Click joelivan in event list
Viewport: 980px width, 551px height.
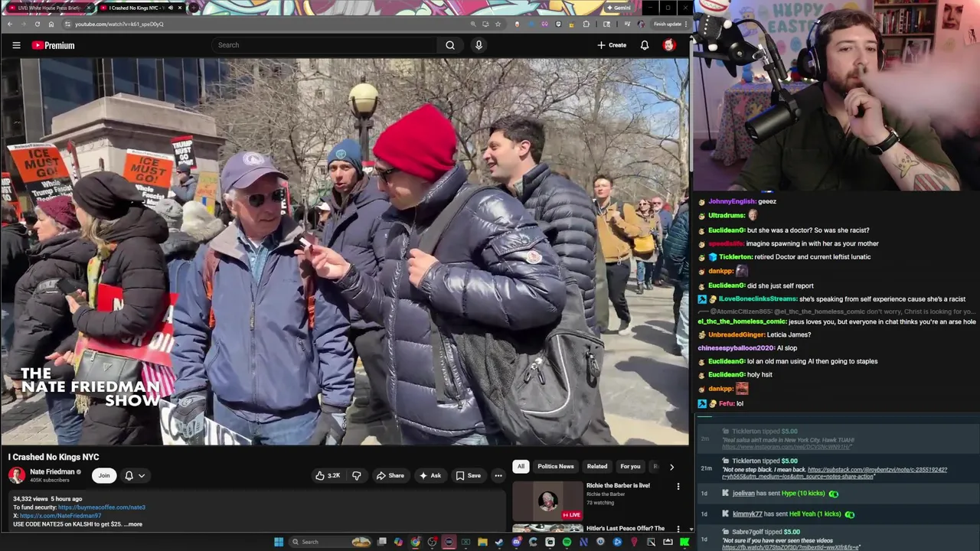coord(743,494)
